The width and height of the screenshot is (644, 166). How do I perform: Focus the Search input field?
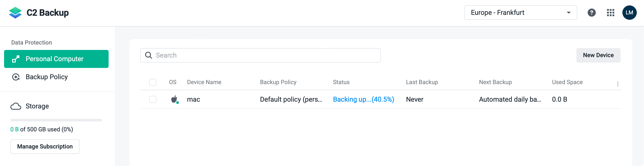(x=260, y=55)
